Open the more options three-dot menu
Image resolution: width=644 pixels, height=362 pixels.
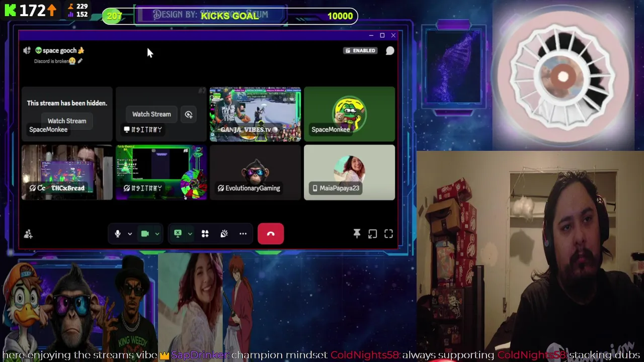click(243, 234)
